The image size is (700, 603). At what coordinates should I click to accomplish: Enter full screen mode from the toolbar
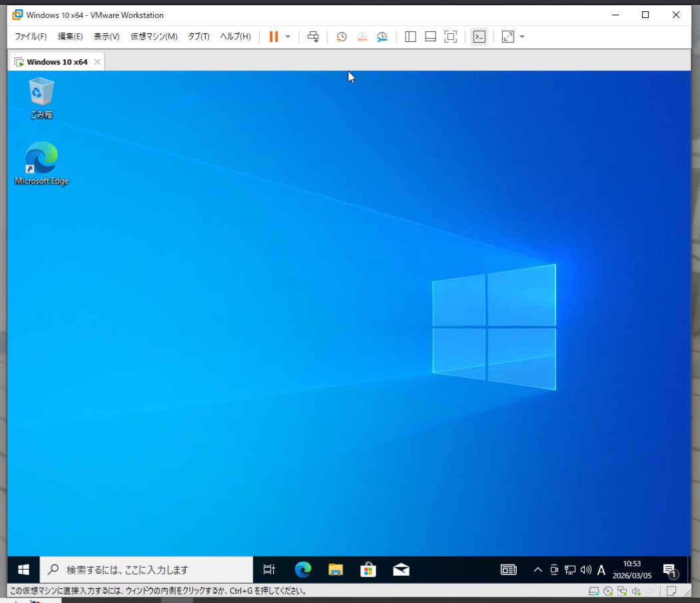point(451,37)
